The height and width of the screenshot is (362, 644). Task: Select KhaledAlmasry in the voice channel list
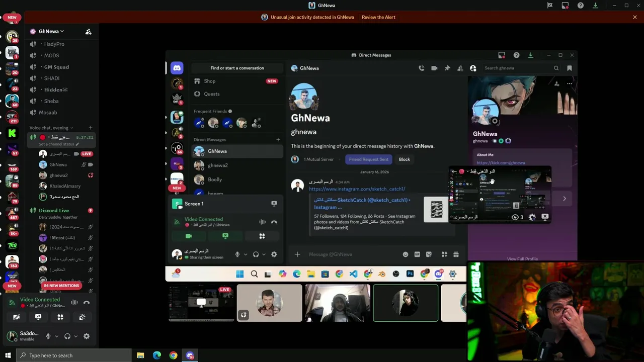(x=65, y=186)
